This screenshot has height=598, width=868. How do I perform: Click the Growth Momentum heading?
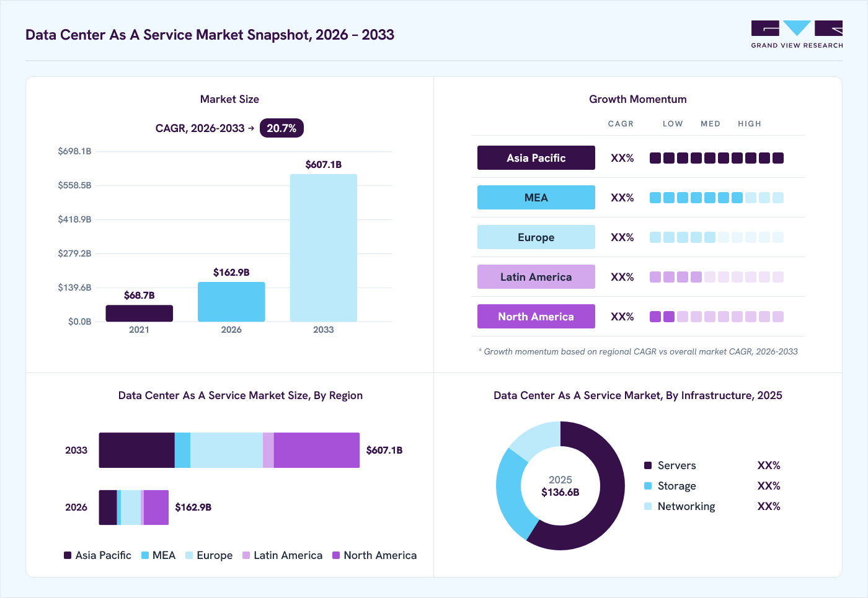pos(638,99)
